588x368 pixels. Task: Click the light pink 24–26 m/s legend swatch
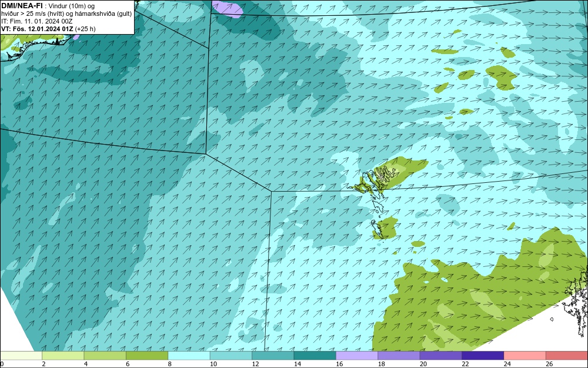click(525, 356)
